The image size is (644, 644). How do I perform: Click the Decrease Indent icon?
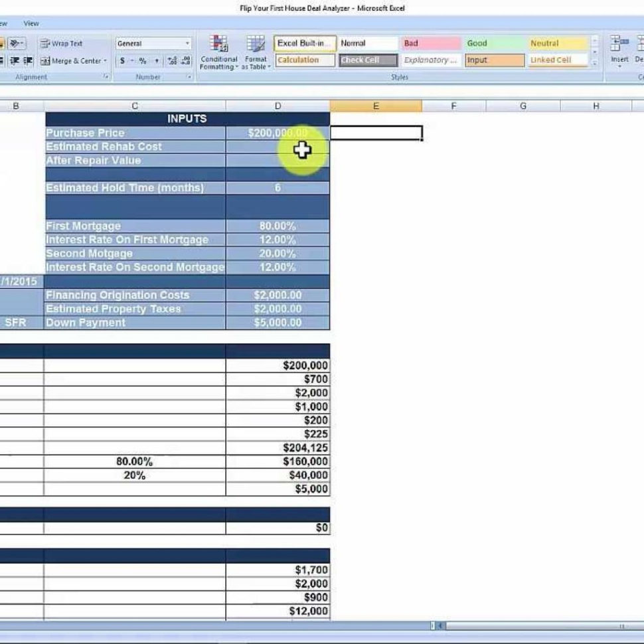coord(15,61)
